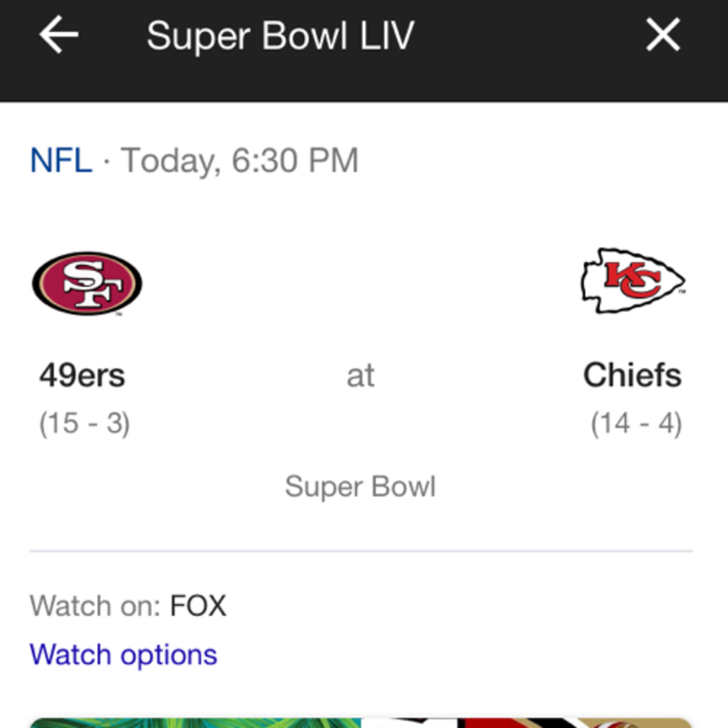Open the NFL league link
The height and width of the screenshot is (728, 728).
[61, 160]
